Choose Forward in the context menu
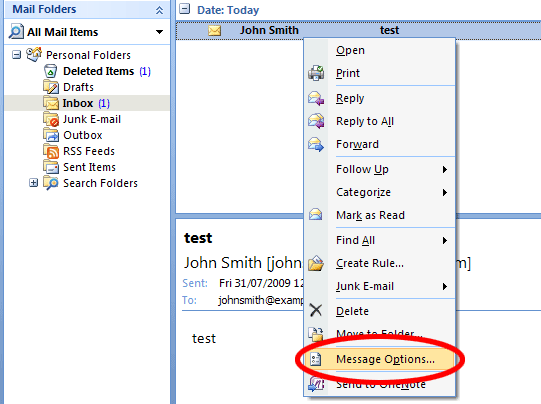 [380, 144]
